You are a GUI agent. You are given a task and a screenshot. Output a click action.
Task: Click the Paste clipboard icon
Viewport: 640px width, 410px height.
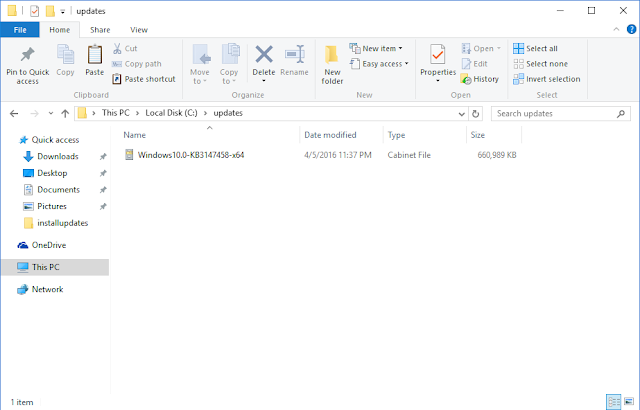pos(95,55)
